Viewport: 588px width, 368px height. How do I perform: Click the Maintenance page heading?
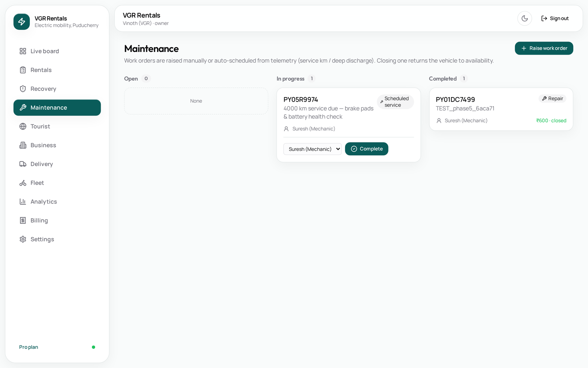pos(151,49)
